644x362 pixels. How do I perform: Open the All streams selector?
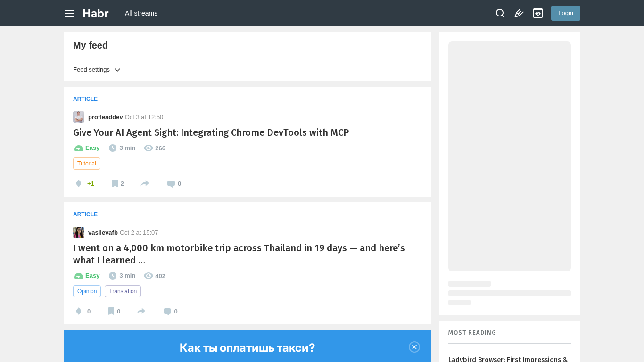(x=141, y=13)
